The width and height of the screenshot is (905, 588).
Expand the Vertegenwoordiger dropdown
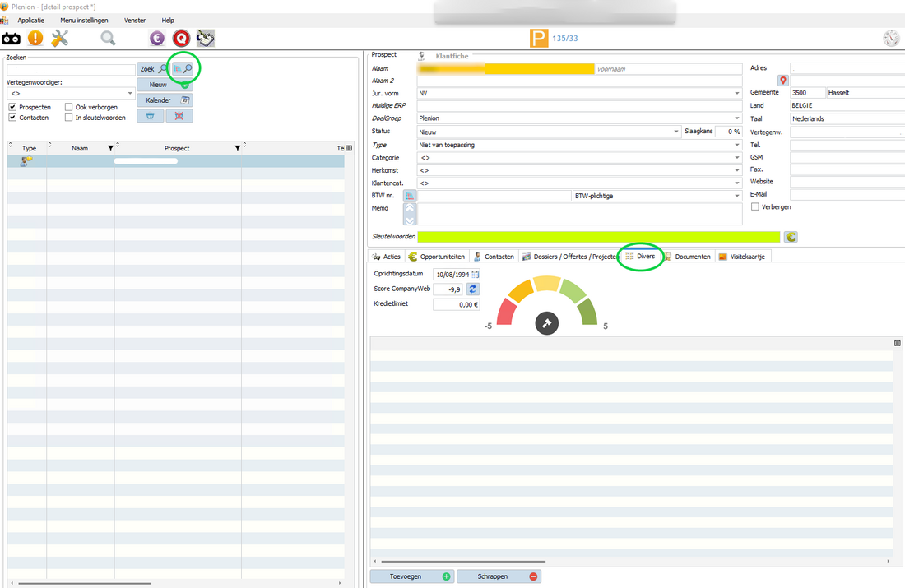coord(130,94)
